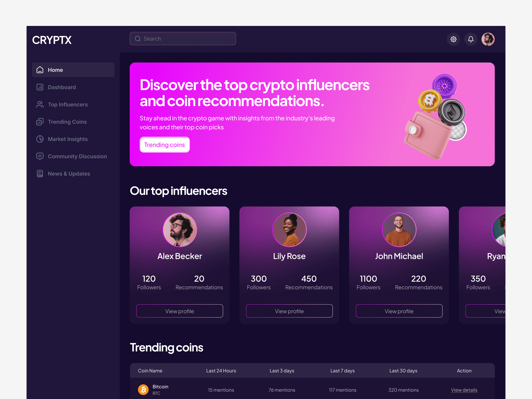Open settings via the gear icon

pyautogui.click(x=453, y=39)
